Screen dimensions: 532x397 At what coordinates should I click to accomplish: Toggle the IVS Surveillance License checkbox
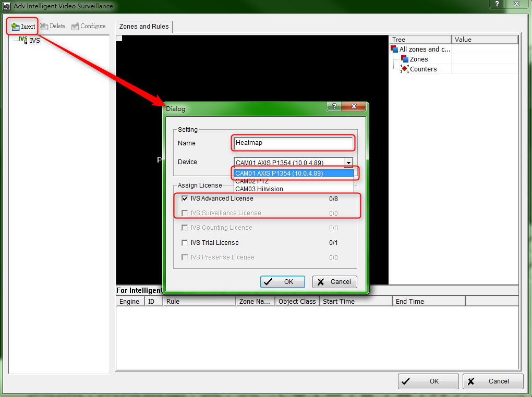tap(185, 213)
